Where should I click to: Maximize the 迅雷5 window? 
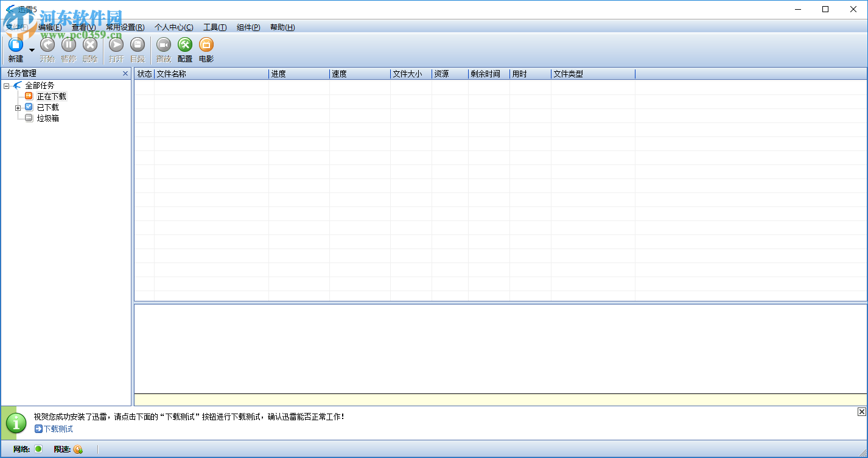coord(825,9)
